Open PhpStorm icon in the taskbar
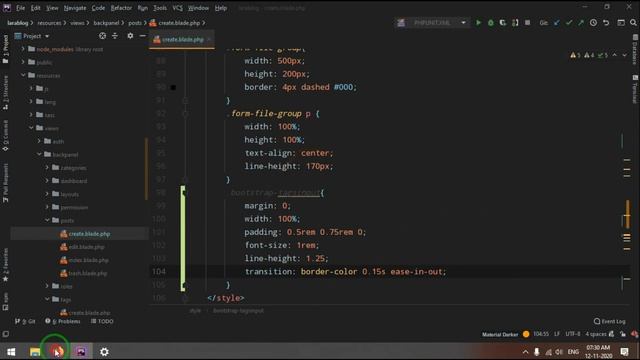The width and height of the screenshot is (640, 360). point(81,351)
